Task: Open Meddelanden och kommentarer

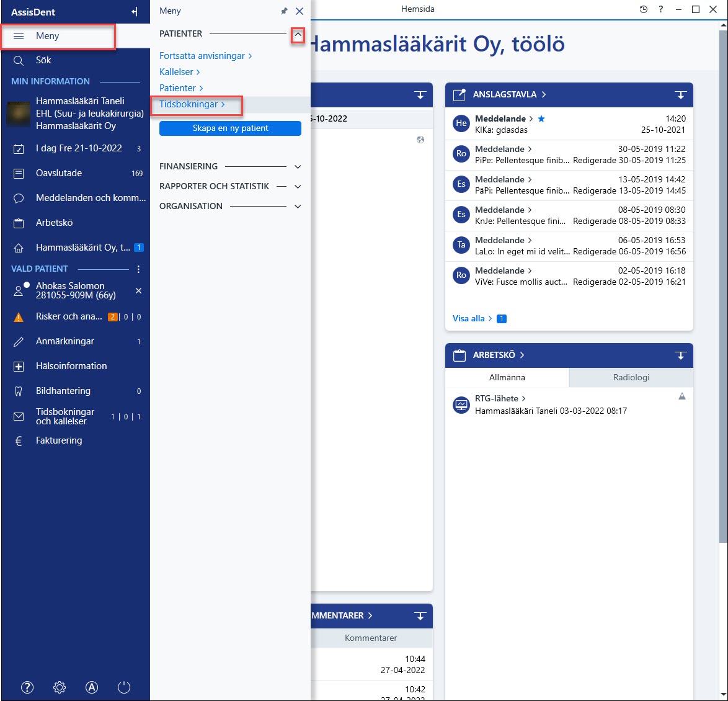Action: pos(75,198)
